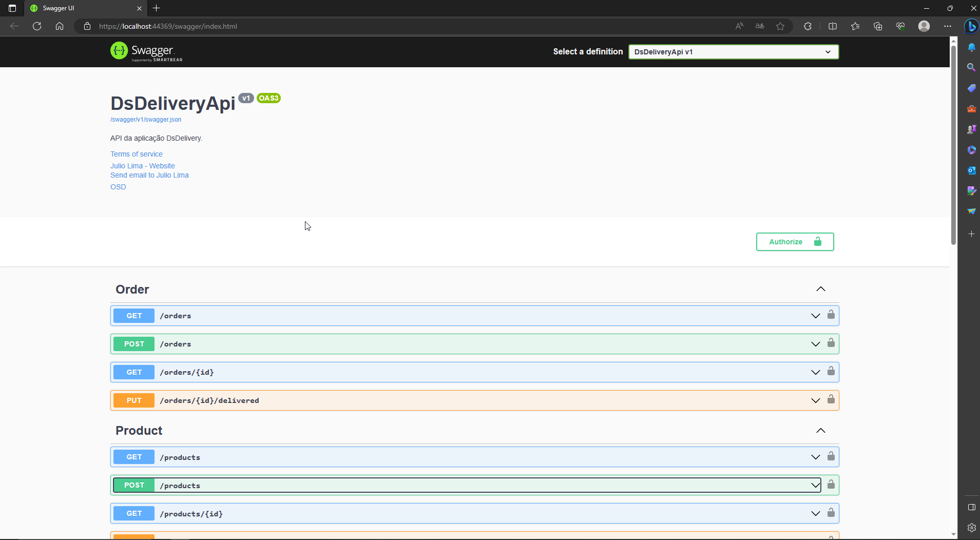Click the lock on PUT /orders/{id}/delivered
980x540 pixels.
click(831, 399)
